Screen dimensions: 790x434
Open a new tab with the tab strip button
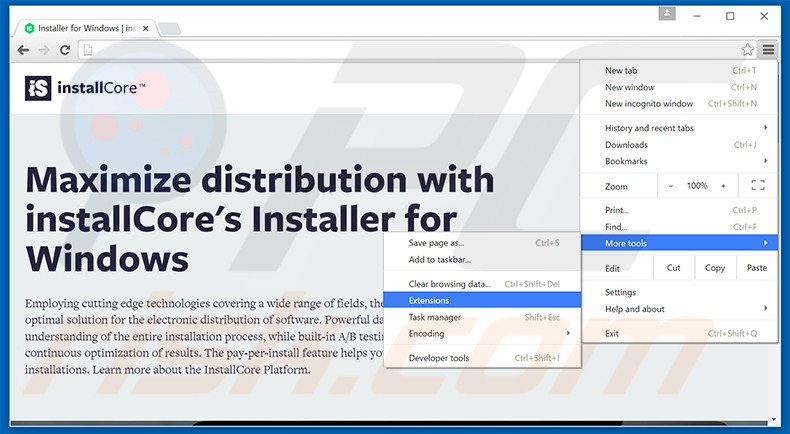click(x=170, y=29)
